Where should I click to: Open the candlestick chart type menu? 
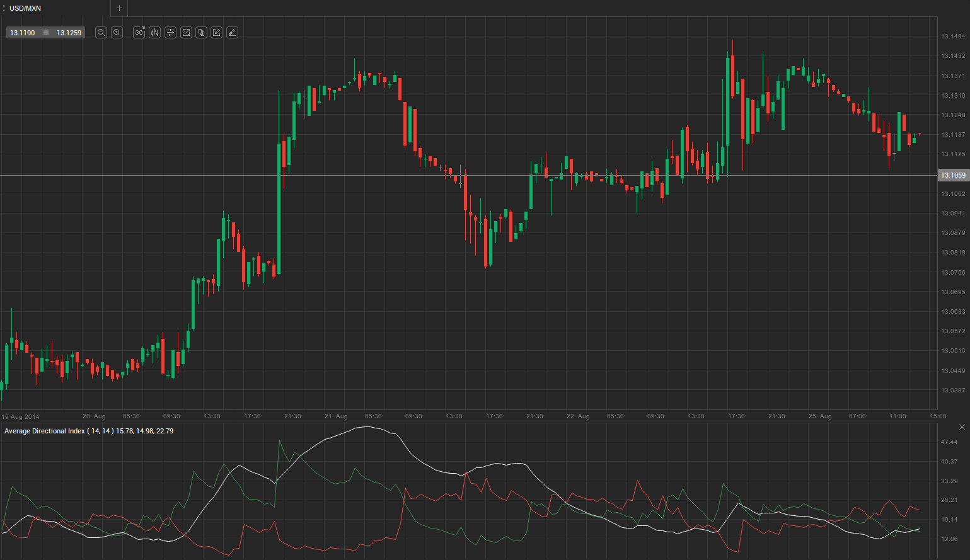point(155,33)
